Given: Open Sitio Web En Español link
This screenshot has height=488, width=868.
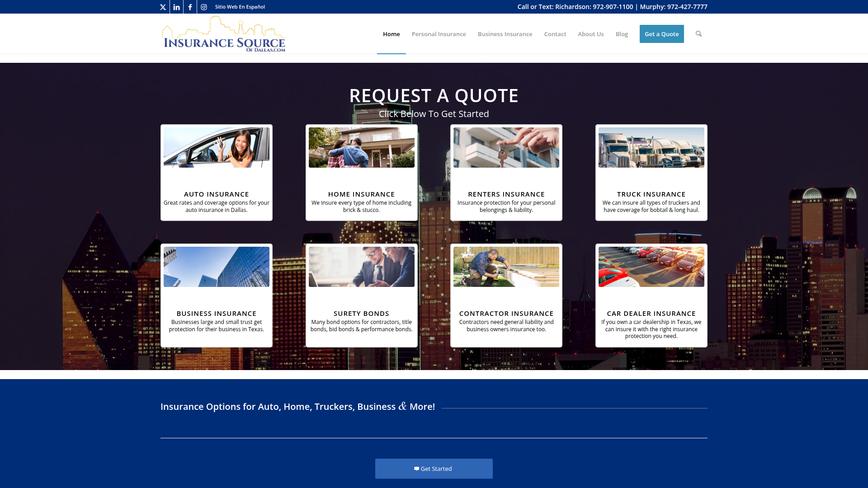Looking at the screenshot, I should (x=240, y=7).
